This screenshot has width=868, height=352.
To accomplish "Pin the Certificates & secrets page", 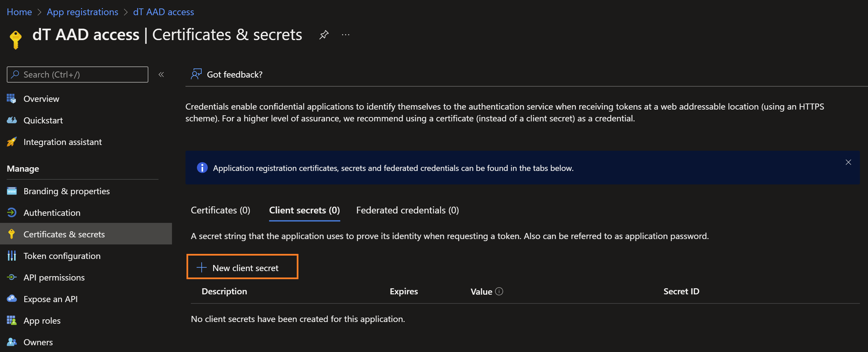I will pos(324,34).
